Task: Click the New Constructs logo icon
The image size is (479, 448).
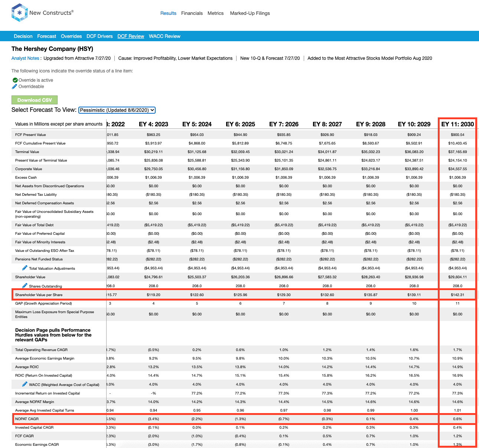Action: point(19,13)
